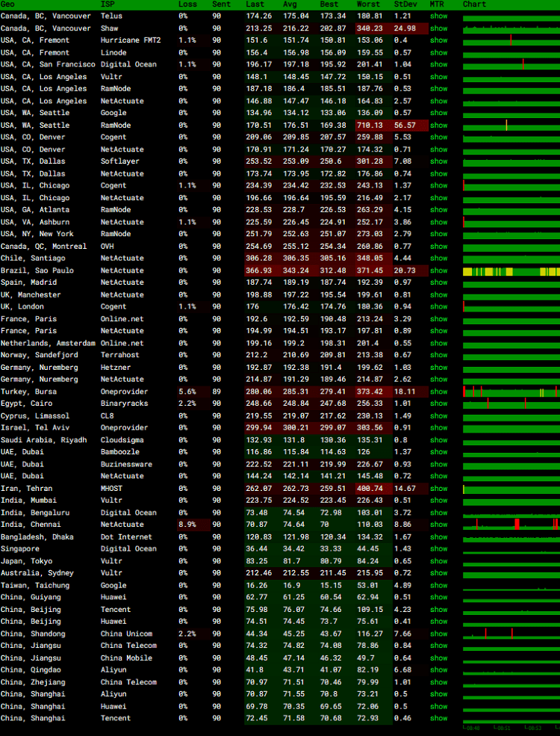Click the Chart column header
This screenshot has width=560, height=736.
point(474,4)
